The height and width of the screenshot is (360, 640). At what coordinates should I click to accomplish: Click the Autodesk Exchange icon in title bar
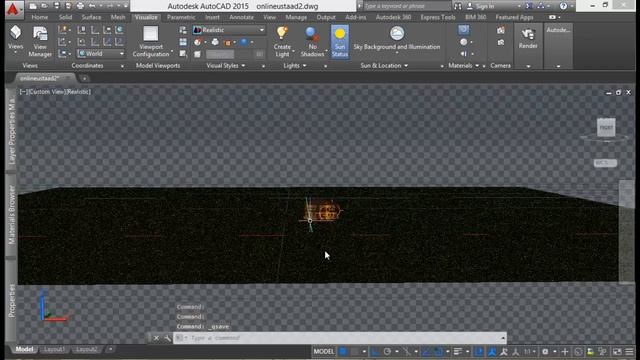529,6
